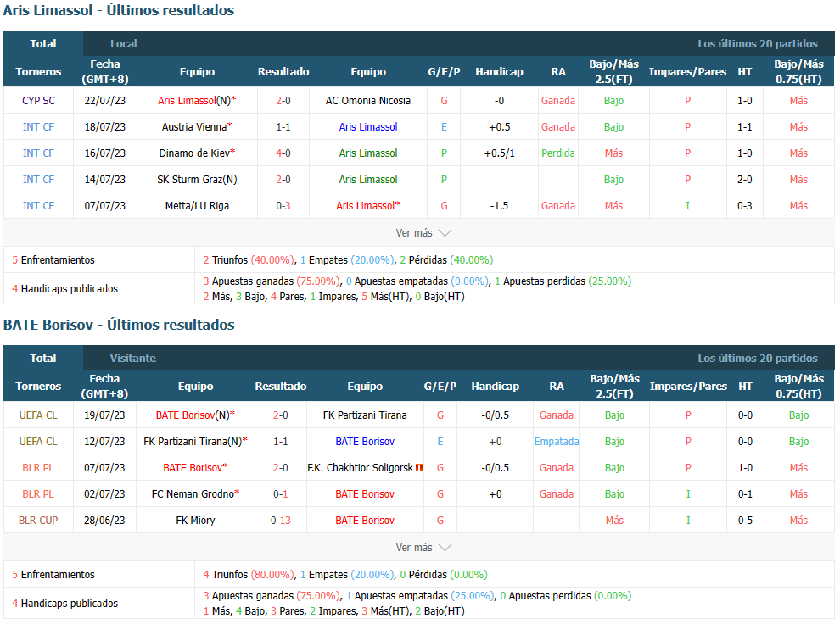Open the BLR CUP tournament link
The width and height of the screenshot is (840, 624).
[38, 521]
